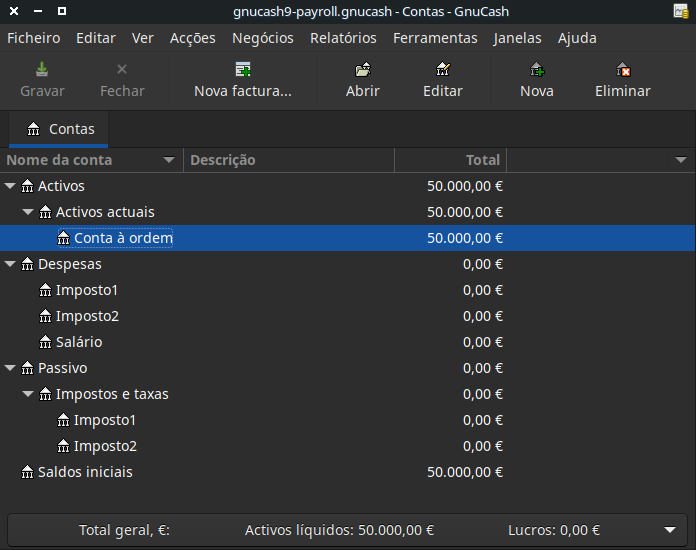Open the summary bar options dropdown
Image resolution: width=696 pixels, height=550 pixels.
pos(669,531)
